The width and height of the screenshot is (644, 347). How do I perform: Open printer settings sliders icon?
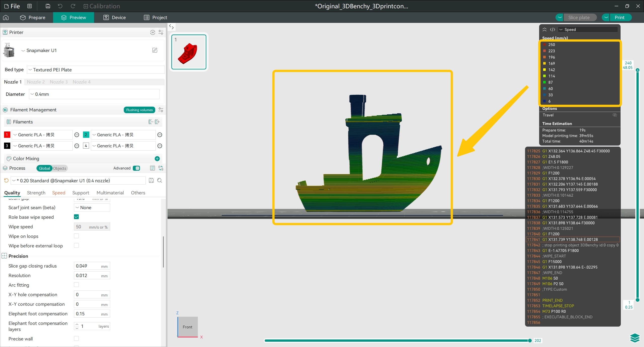click(161, 32)
